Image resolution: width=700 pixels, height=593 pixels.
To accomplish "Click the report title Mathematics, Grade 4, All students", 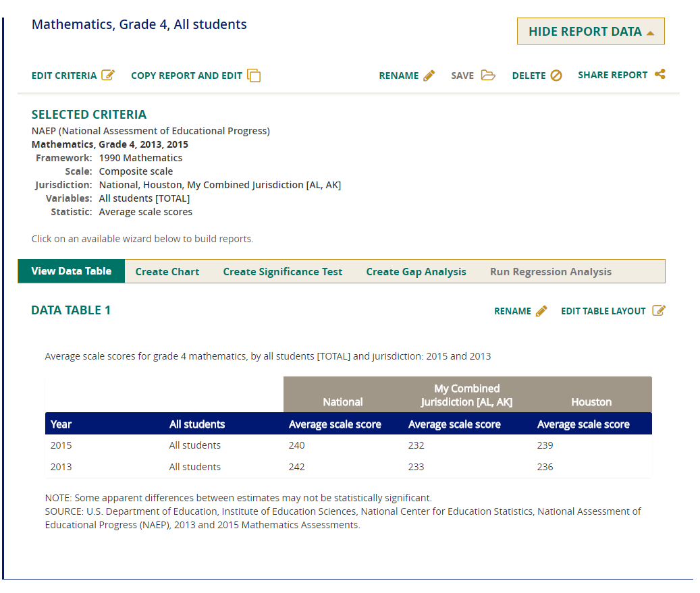I will (139, 24).
